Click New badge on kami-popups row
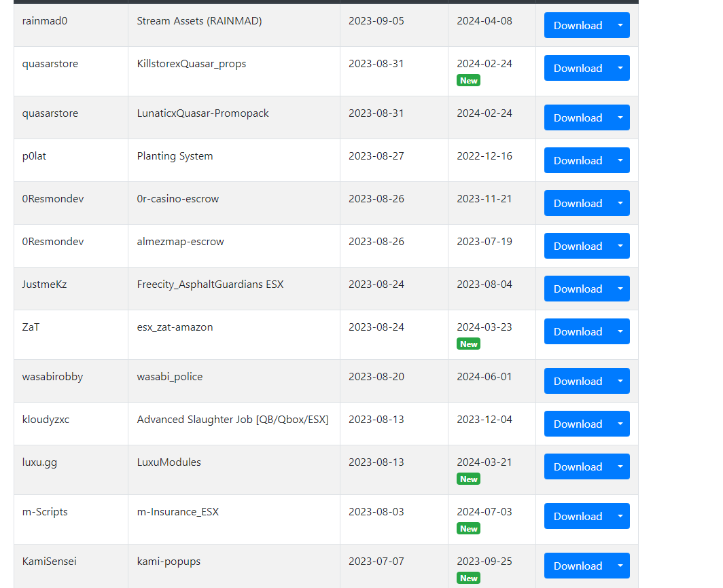This screenshot has height=588, width=723. (468, 578)
